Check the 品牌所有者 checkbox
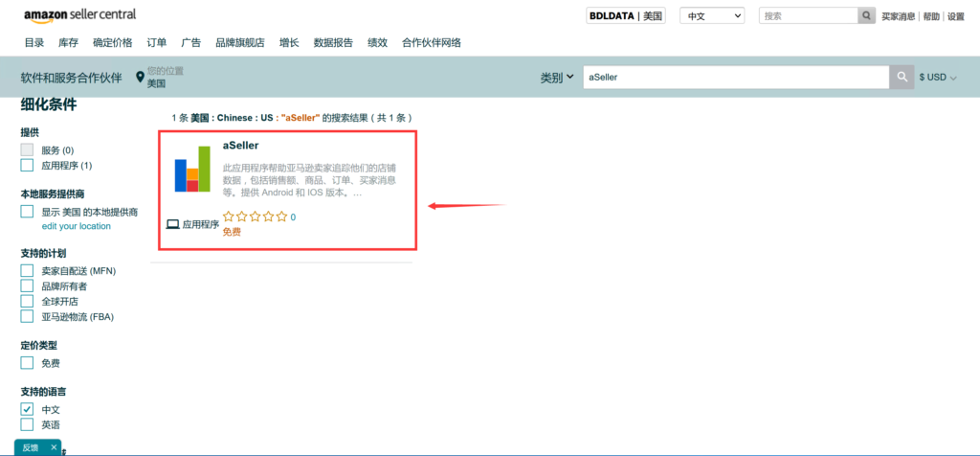 (x=27, y=285)
